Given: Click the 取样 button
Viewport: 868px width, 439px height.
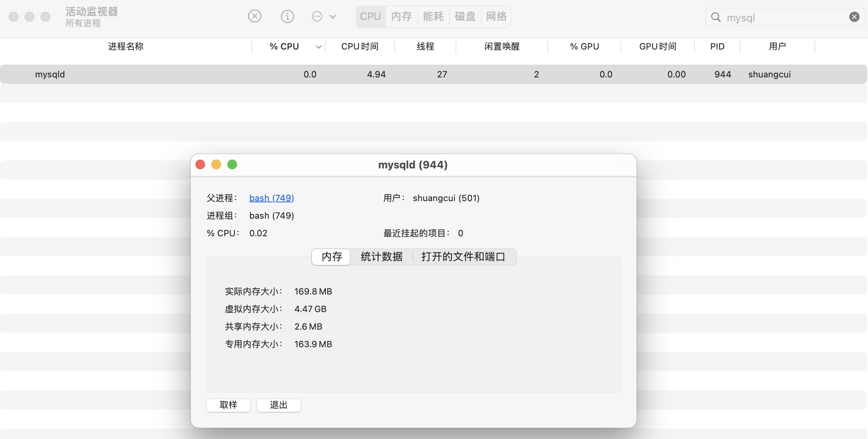Looking at the screenshot, I should coord(228,405).
